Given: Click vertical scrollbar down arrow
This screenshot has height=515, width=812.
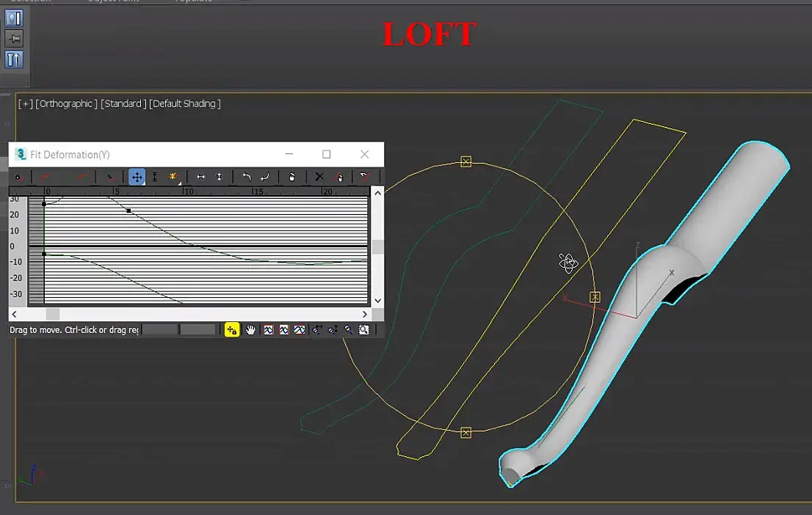Looking at the screenshot, I should pos(378,300).
